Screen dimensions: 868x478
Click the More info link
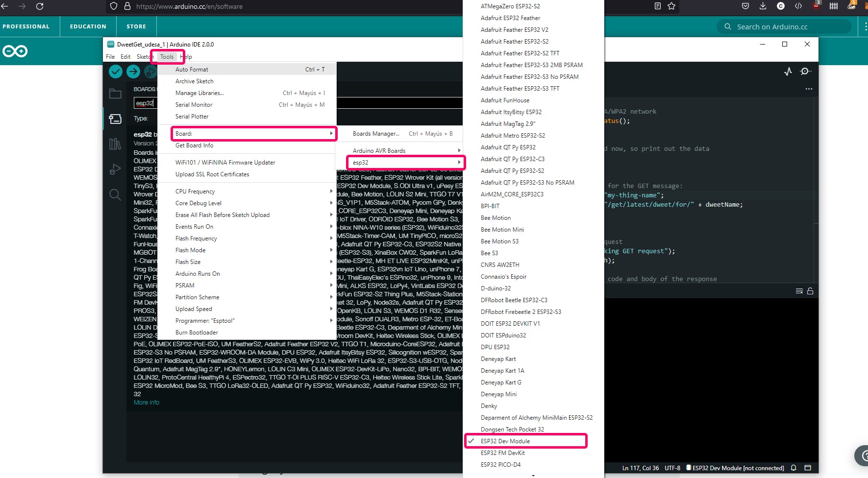[x=147, y=403]
